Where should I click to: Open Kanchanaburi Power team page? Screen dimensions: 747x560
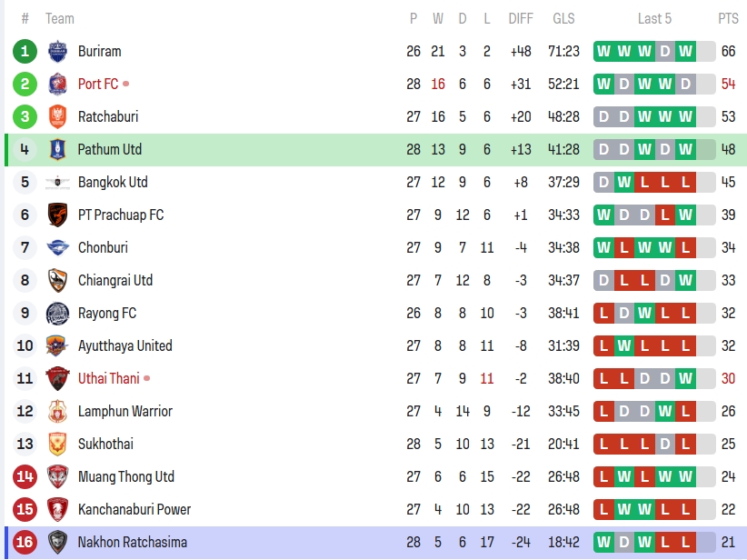[x=134, y=510]
